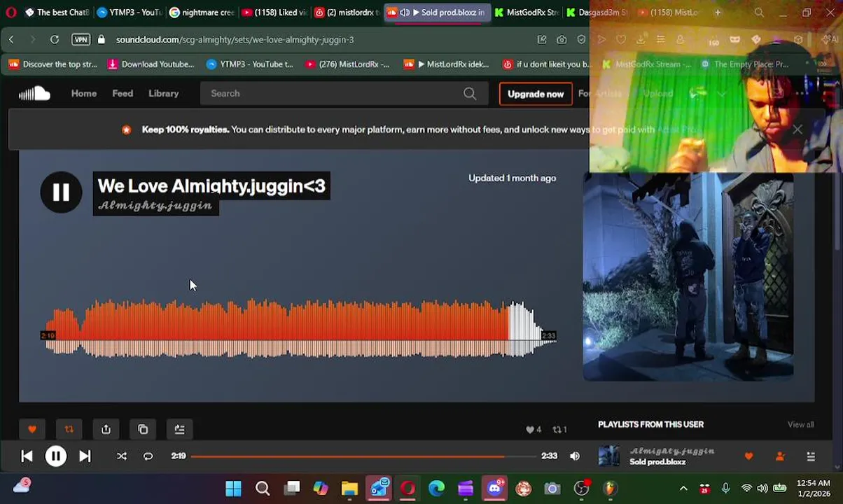This screenshot has height=504, width=843.
Task: Add playlist to Next up queue
Action: 179,429
